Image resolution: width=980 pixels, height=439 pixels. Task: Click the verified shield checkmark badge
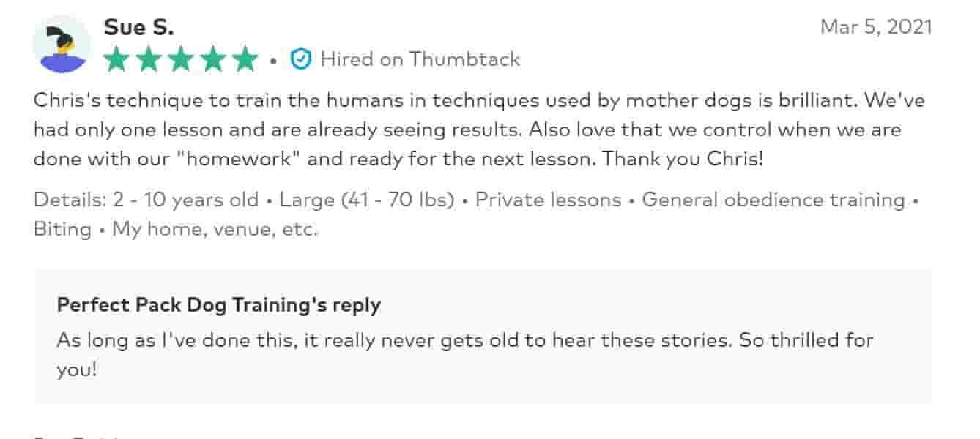click(300, 59)
